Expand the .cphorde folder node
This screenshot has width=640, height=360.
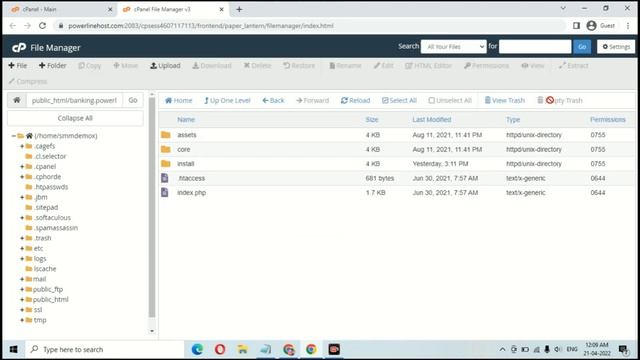pyautogui.click(x=22, y=177)
